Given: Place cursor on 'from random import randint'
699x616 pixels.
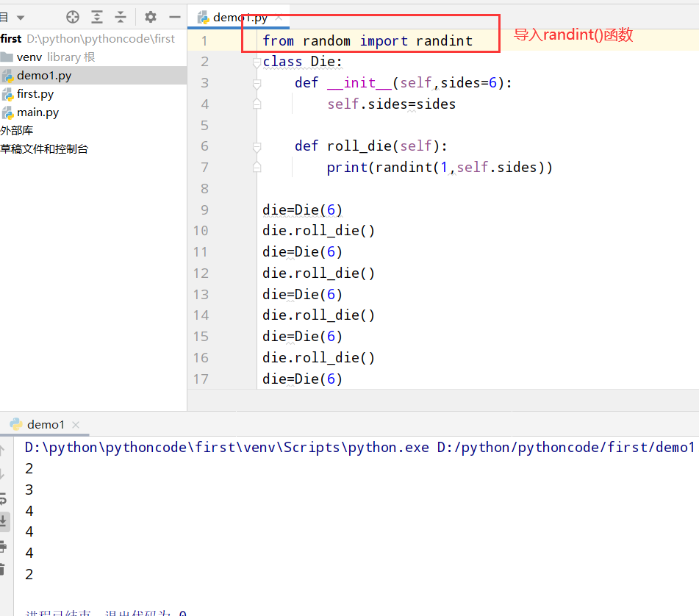Looking at the screenshot, I should tap(368, 40).
